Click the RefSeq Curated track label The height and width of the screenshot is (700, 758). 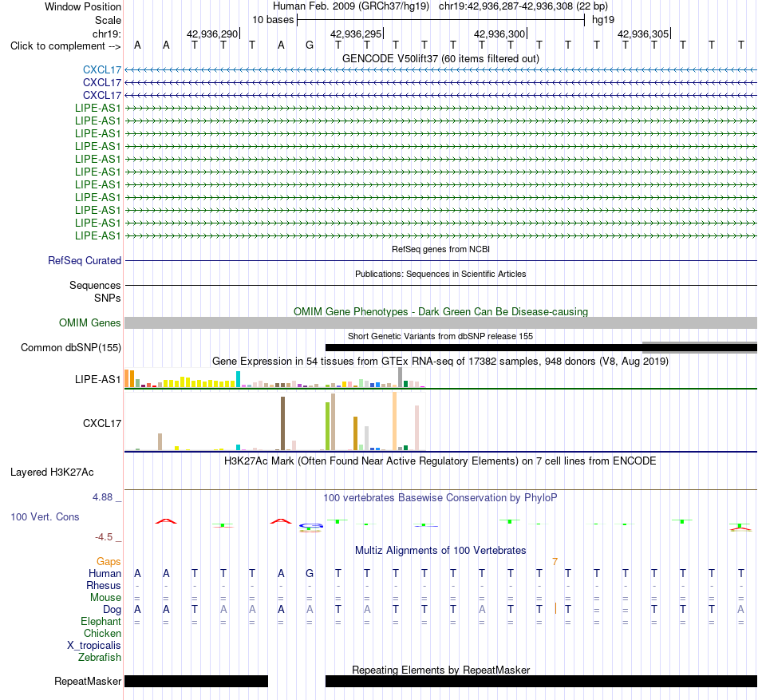84,260
